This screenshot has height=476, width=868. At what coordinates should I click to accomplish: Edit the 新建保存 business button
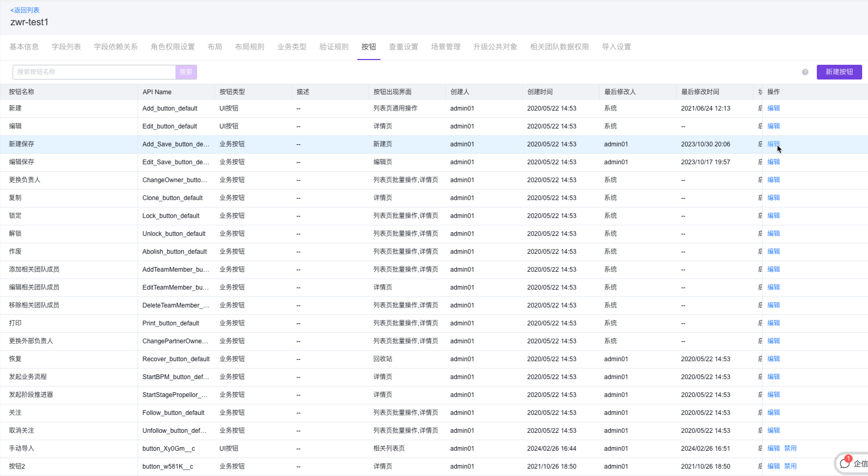pos(773,144)
